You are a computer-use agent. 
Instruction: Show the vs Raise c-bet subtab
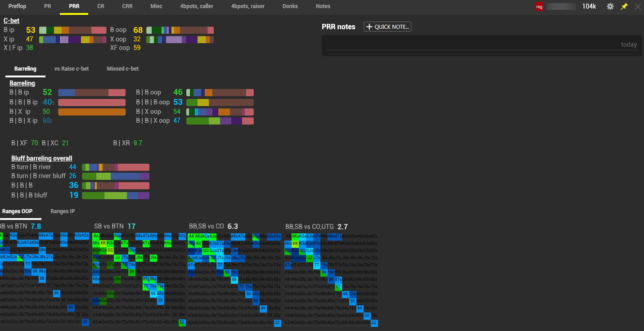(x=72, y=69)
